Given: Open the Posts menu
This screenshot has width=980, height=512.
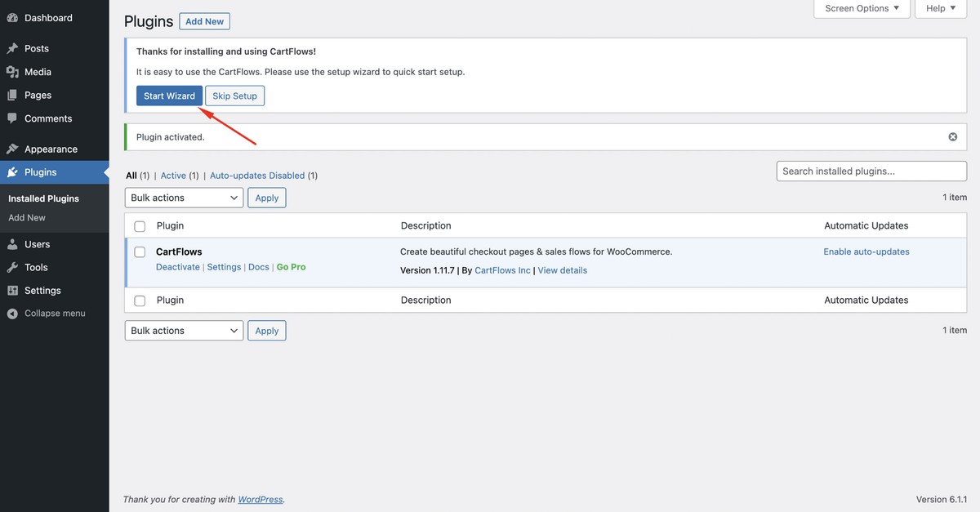Looking at the screenshot, I should pos(37,49).
